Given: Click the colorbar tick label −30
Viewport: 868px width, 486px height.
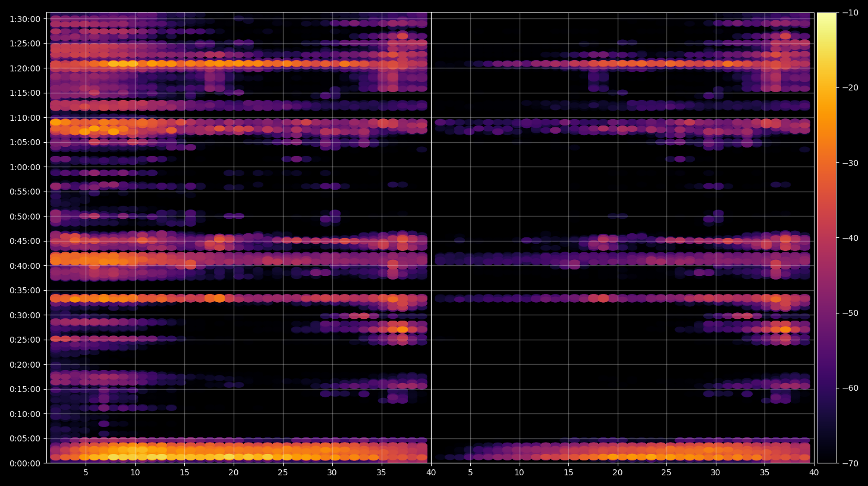Looking at the screenshot, I should coord(850,163).
